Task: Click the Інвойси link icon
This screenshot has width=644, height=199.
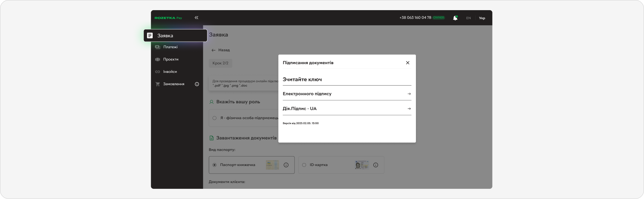Action: [157, 72]
